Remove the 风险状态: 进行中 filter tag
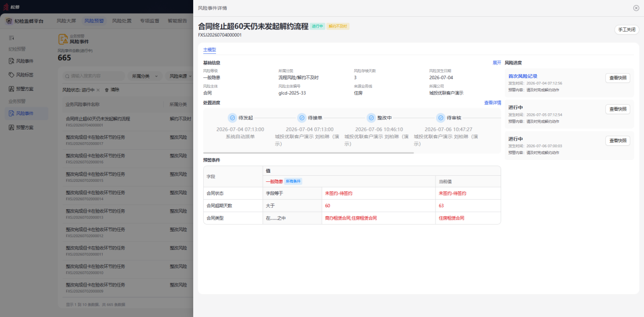Viewport: 644px width, 317px height. 98,89
